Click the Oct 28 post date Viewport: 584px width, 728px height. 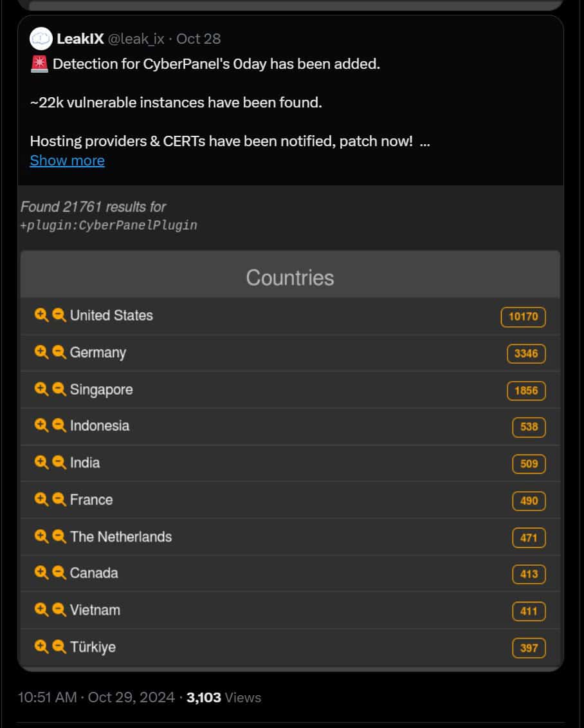[199, 39]
